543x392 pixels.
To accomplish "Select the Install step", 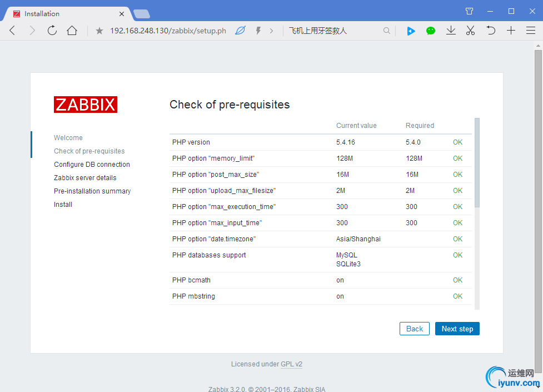I will coord(63,205).
